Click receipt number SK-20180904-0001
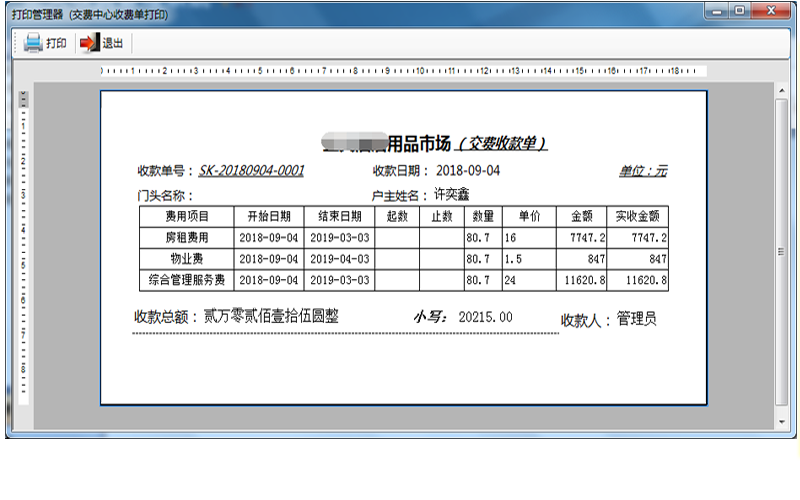Screen dimensions: 800x500 tap(251, 171)
